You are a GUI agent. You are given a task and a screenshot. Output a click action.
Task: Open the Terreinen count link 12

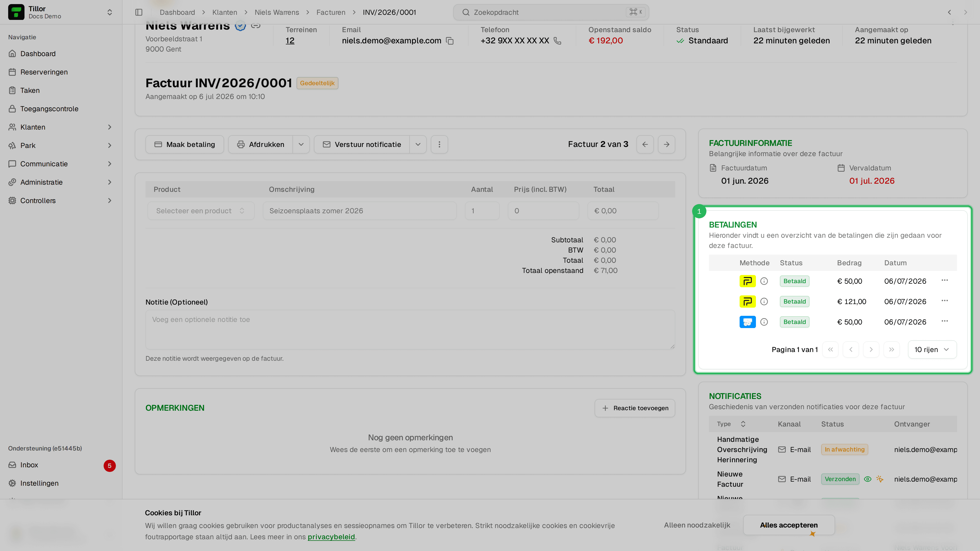pos(290,41)
